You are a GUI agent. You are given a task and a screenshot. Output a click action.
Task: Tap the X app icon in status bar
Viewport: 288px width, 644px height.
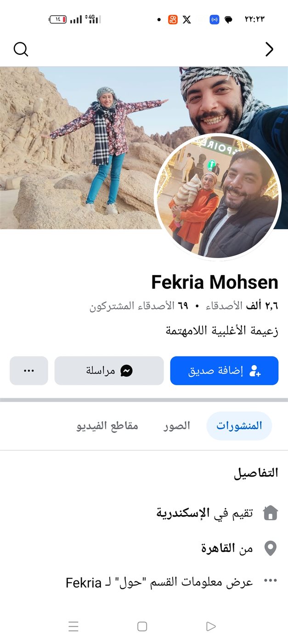[186, 19]
